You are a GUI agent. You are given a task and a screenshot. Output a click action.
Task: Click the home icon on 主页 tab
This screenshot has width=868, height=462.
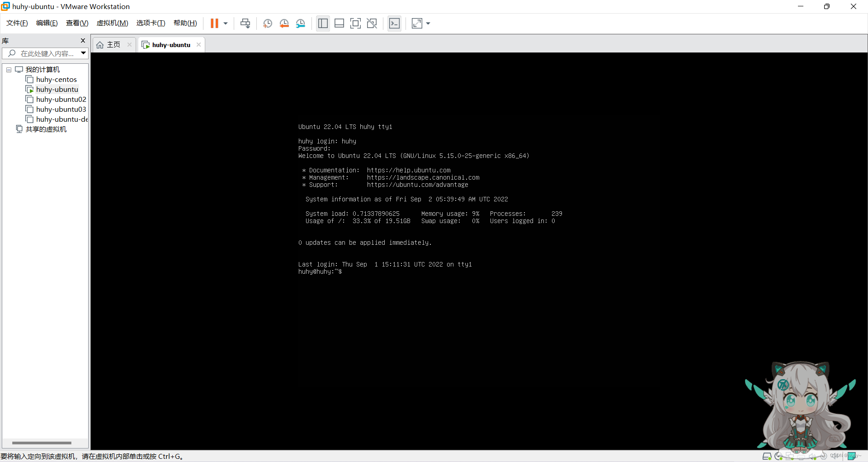pyautogui.click(x=100, y=45)
